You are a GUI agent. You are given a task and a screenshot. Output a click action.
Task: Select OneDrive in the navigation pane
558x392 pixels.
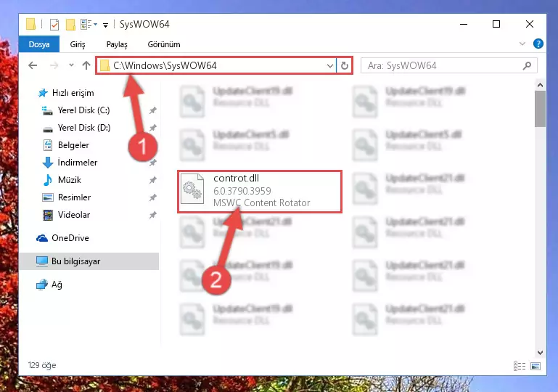pyautogui.click(x=70, y=238)
